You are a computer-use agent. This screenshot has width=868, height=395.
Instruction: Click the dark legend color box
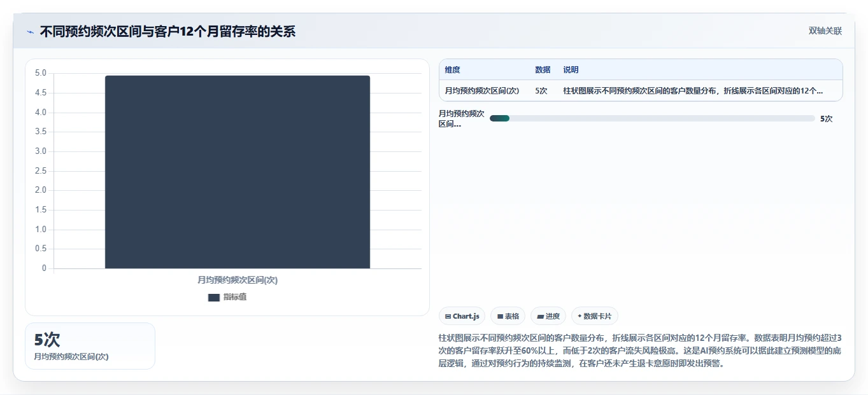coord(214,298)
